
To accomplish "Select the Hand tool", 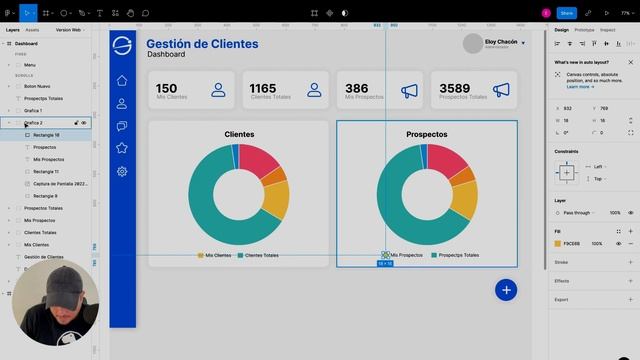I will pyautogui.click(x=131, y=13).
